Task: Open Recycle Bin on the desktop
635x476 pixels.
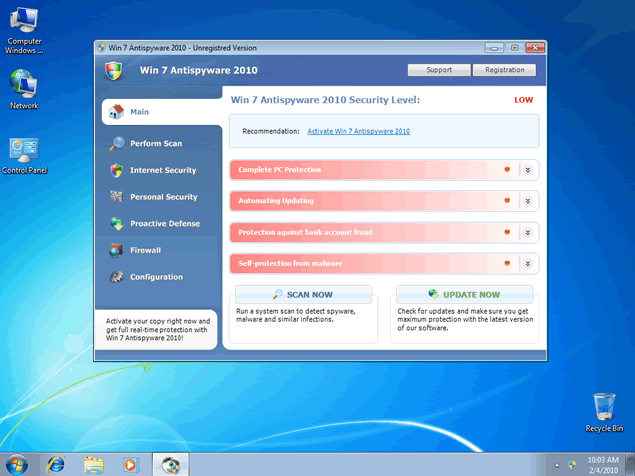Action: coord(604,407)
